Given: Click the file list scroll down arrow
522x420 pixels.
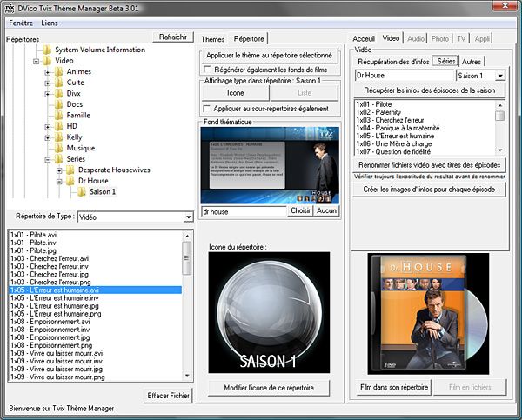Looking at the screenshot, I should click(x=187, y=376).
